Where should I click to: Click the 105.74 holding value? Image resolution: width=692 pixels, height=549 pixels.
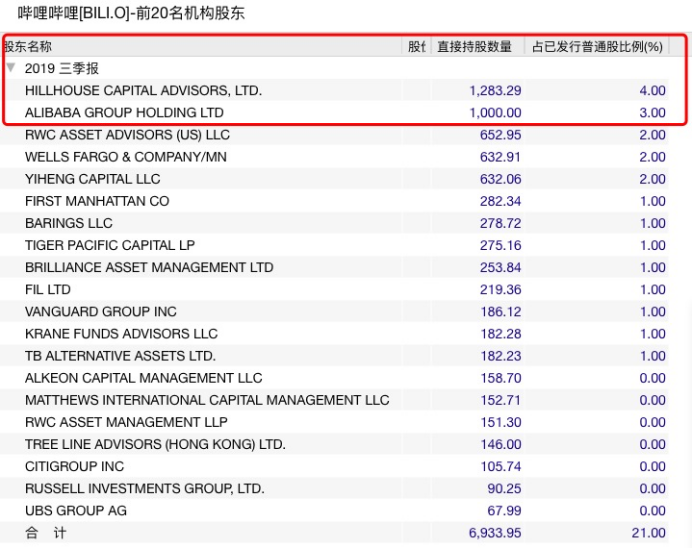click(500, 466)
